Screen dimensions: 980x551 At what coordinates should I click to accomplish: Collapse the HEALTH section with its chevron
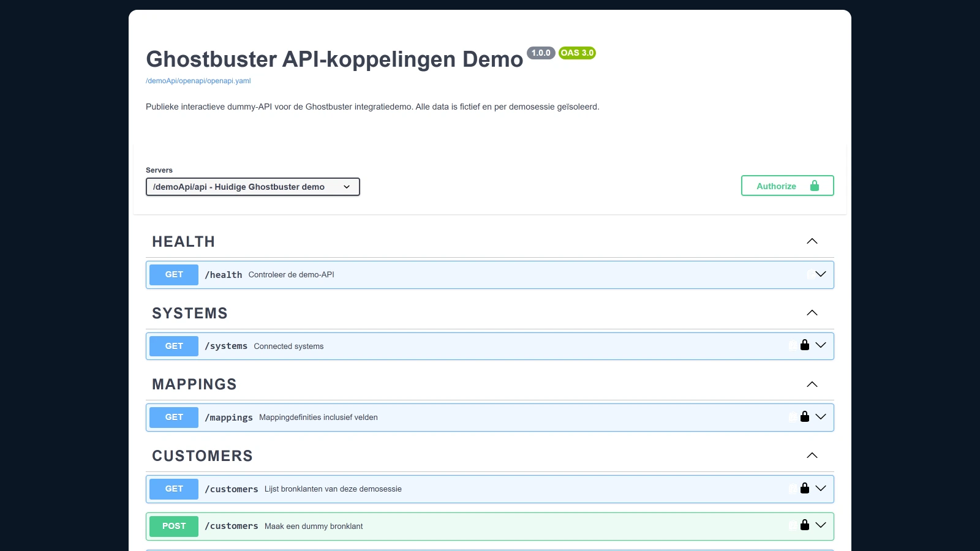click(x=812, y=241)
